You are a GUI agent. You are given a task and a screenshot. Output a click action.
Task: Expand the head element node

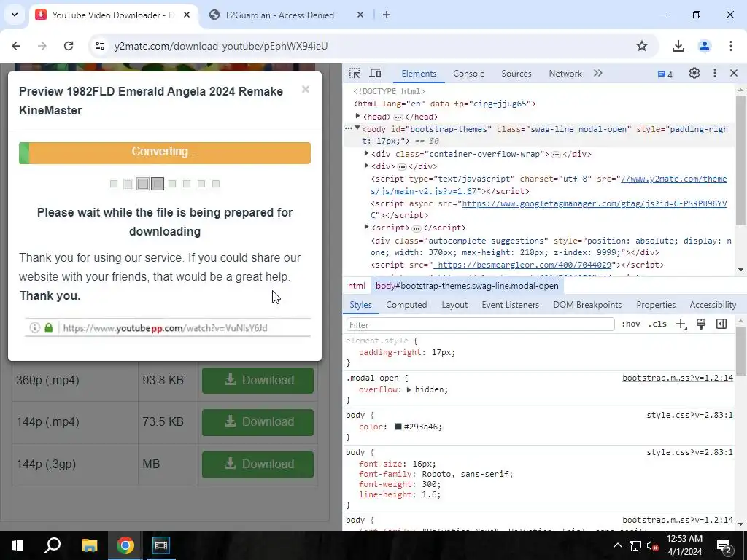click(357, 116)
